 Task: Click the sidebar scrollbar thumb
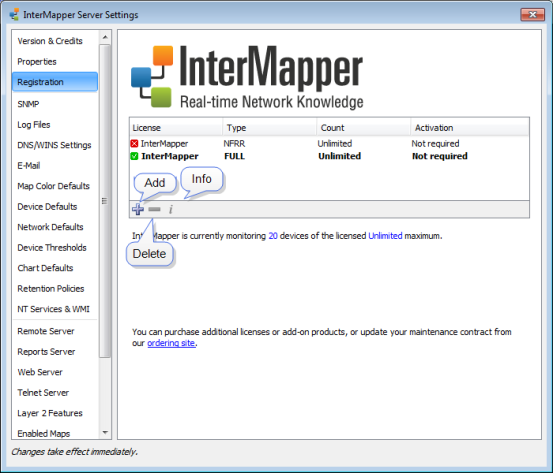105,201
